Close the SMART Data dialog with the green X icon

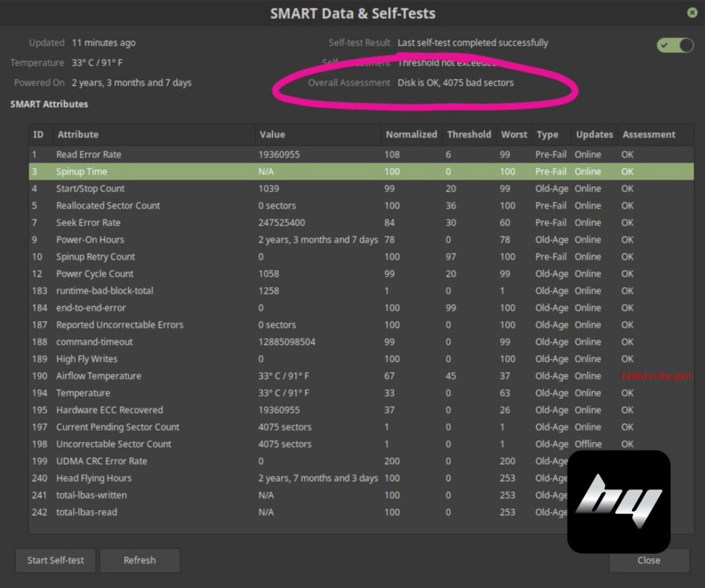pyautogui.click(x=692, y=13)
